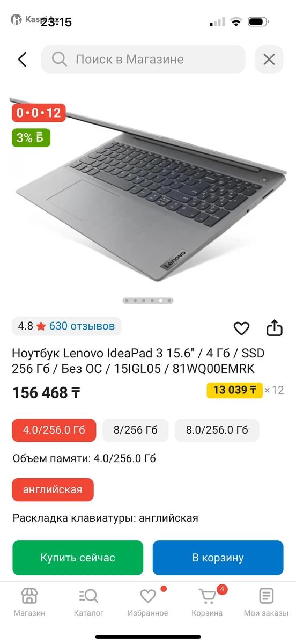The width and height of the screenshot is (296, 644).
Task: Tap the yellow 13 039 ₸ installment badge
Action: (234, 390)
